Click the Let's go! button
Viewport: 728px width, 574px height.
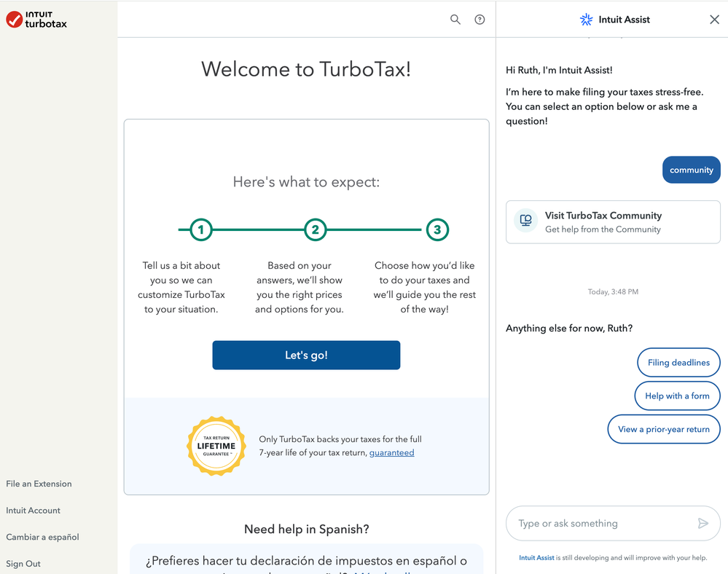coord(306,355)
